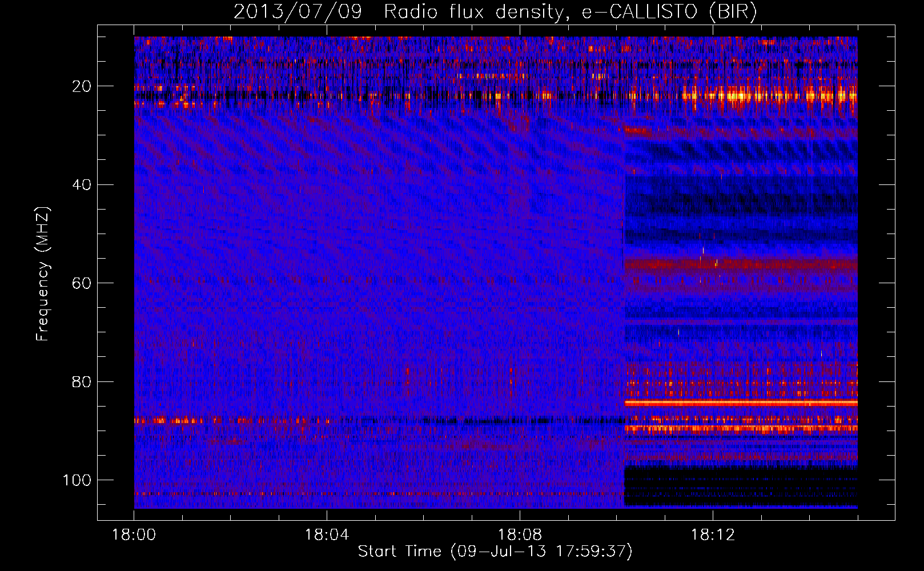
Task: Click the 20 frequency tick label
Action: click(82, 86)
